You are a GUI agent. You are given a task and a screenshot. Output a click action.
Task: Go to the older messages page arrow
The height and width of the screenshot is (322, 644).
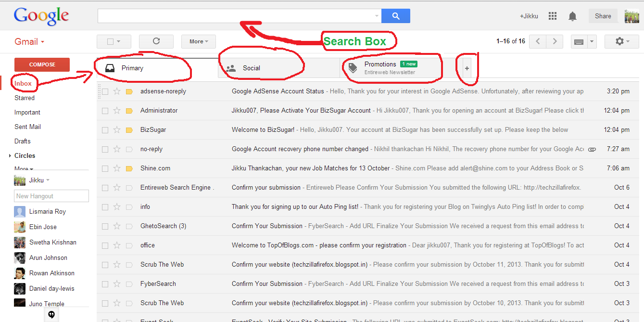(x=555, y=41)
